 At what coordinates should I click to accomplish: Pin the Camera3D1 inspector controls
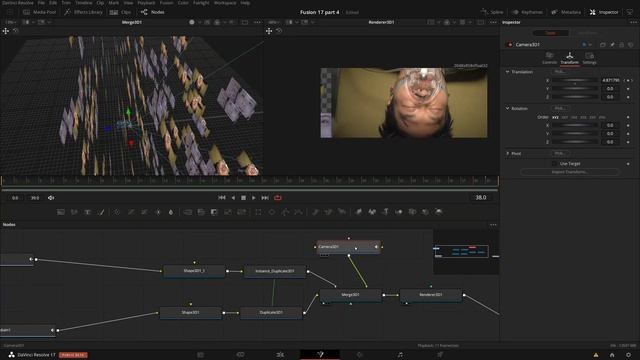[x=612, y=44]
